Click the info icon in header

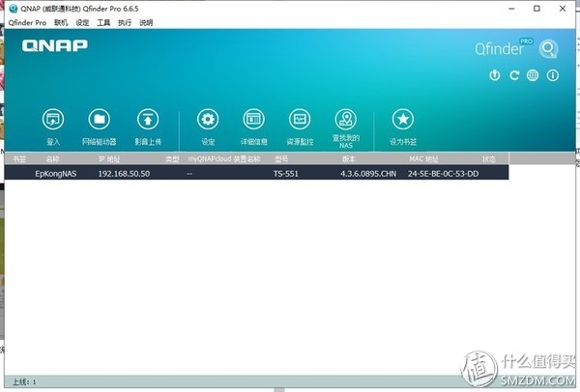tap(553, 75)
